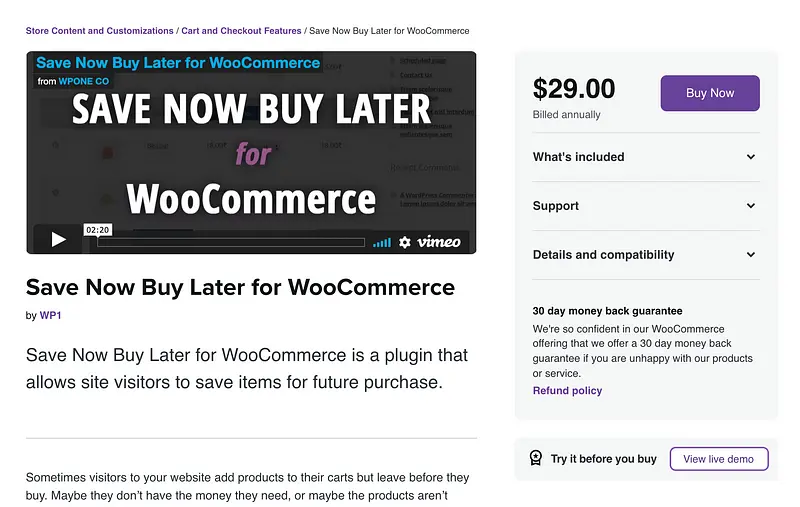
Task: Play the Vimeo video
Action: [x=58, y=240]
